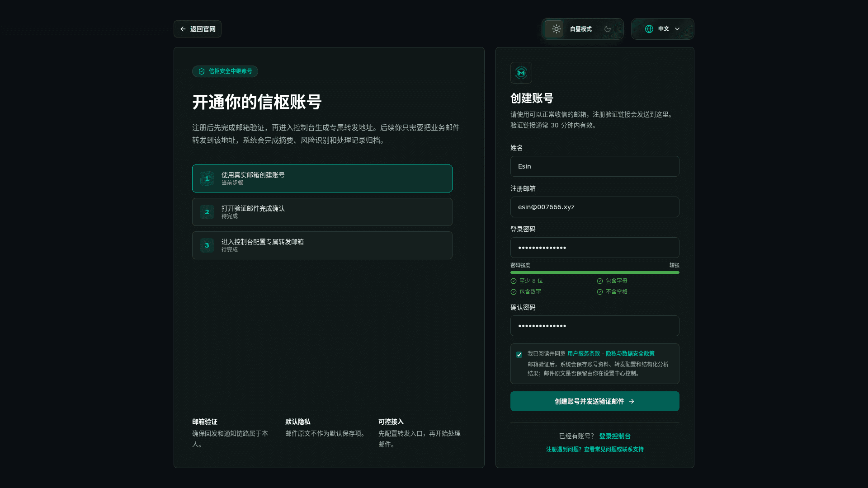The height and width of the screenshot is (488, 868).
Task: Click the globe language icon
Action: 649,29
